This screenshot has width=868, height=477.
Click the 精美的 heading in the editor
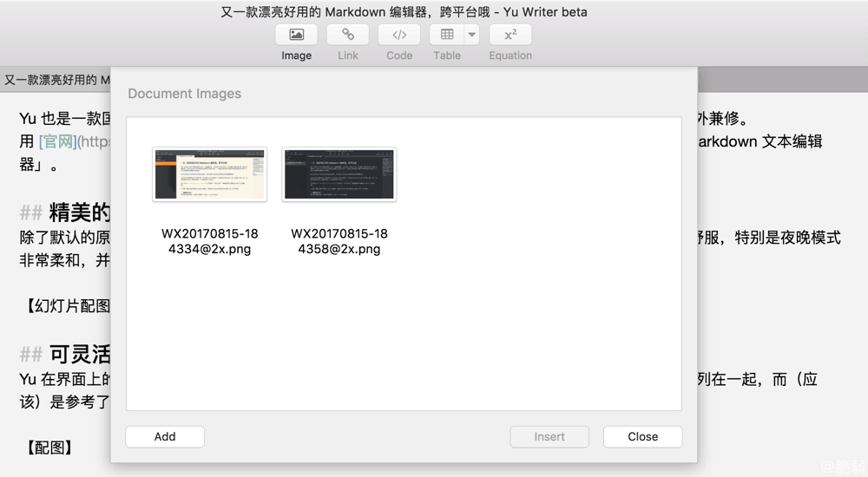pyautogui.click(x=80, y=212)
